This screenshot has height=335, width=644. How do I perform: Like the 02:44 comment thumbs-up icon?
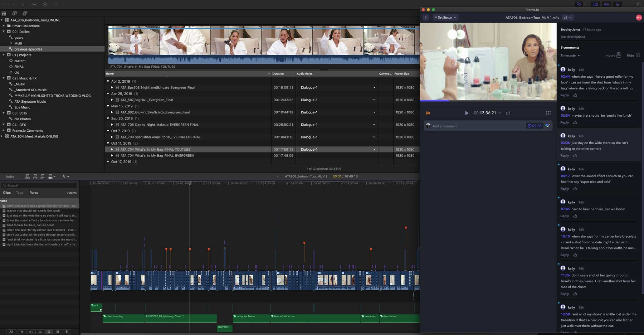click(x=575, y=95)
